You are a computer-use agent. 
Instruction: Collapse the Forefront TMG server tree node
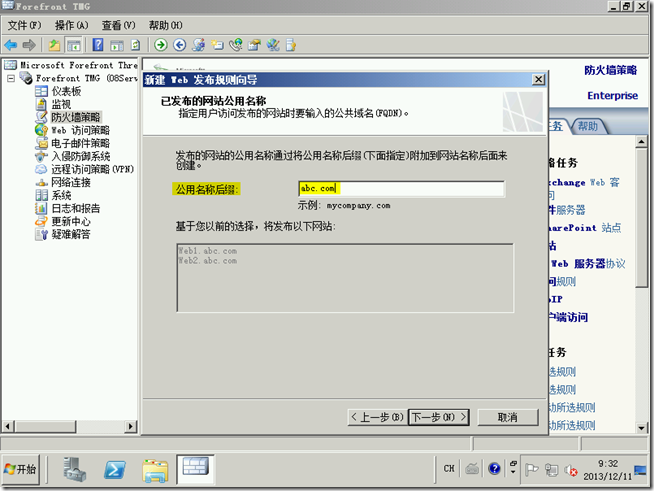tap(11, 78)
